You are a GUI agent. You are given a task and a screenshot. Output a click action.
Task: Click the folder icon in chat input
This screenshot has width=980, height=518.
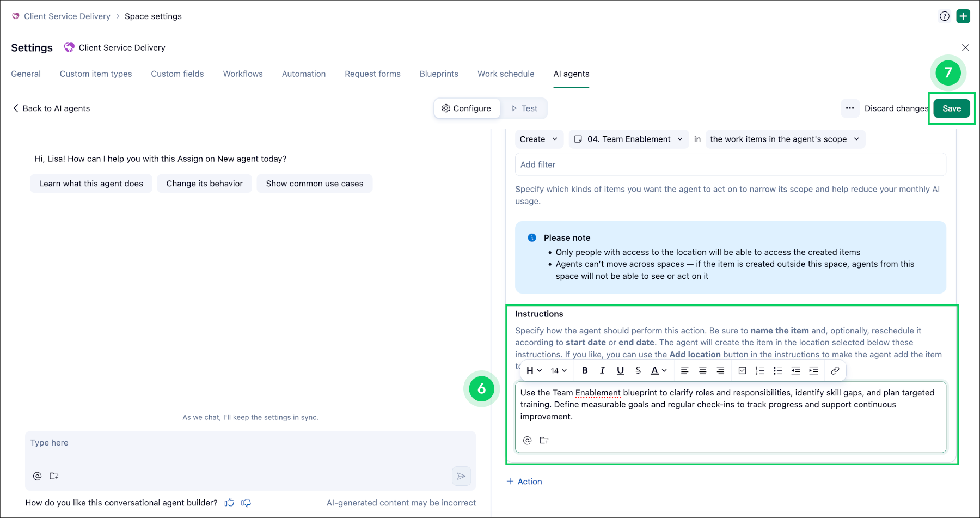pyautogui.click(x=54, y=476)
